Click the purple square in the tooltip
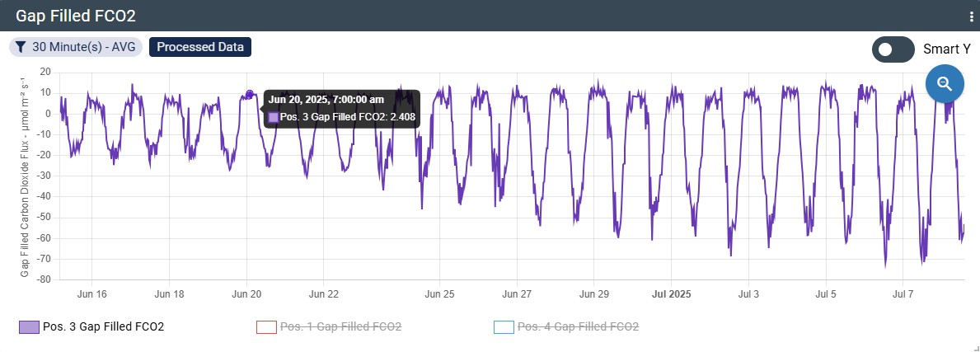The image size is (980, 352). [274, 118]
